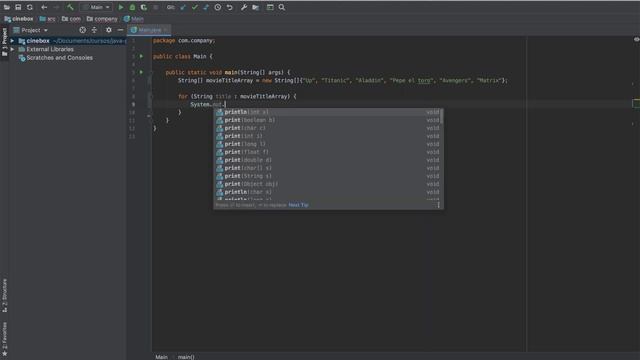Select src folder in the breadcrumb
The image size is (640, 360).
click(x=47, y=19)
